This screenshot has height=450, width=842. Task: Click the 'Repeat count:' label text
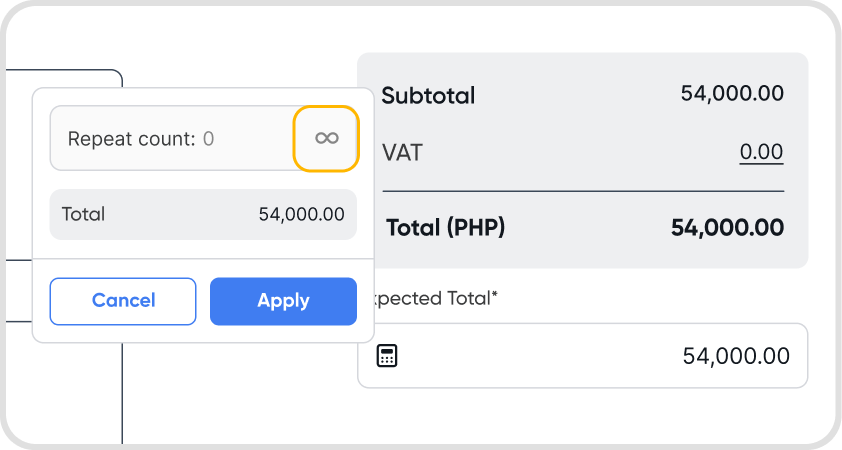tap(131, 139)
